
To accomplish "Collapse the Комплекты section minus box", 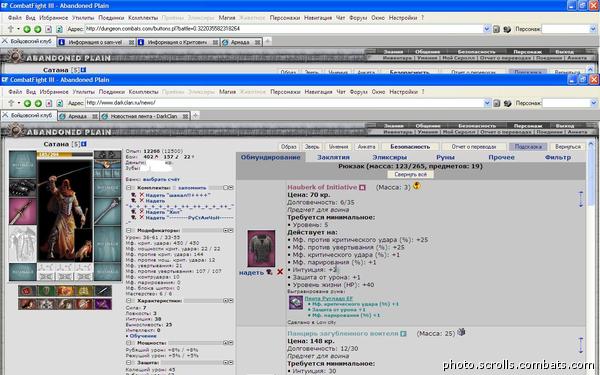I will (129, 188).
